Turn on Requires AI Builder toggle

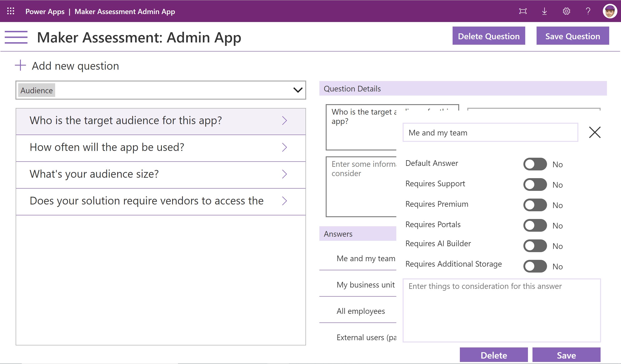tap(535, 246)
